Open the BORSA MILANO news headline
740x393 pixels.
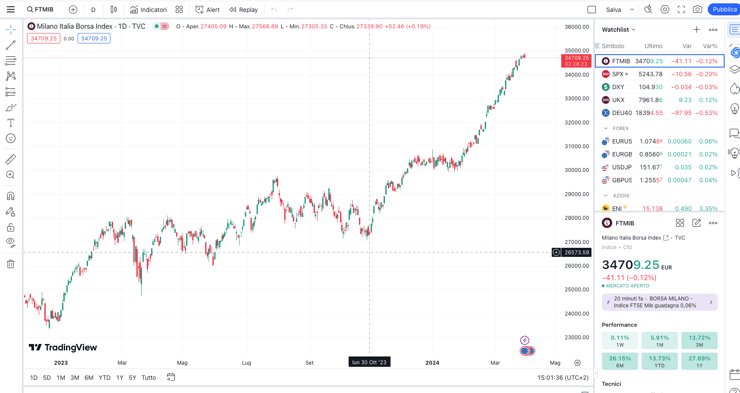click(659, 302)
